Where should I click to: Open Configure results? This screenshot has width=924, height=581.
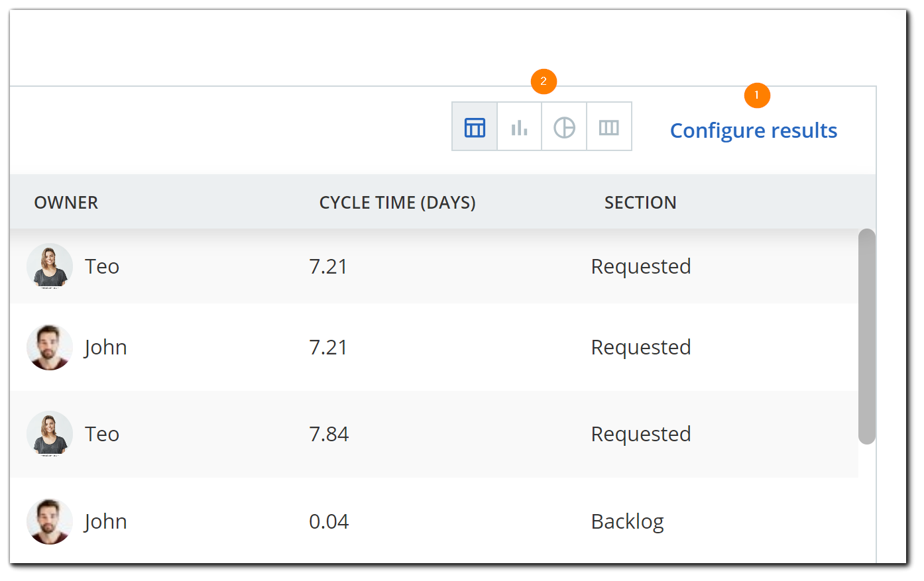(753, 131)
